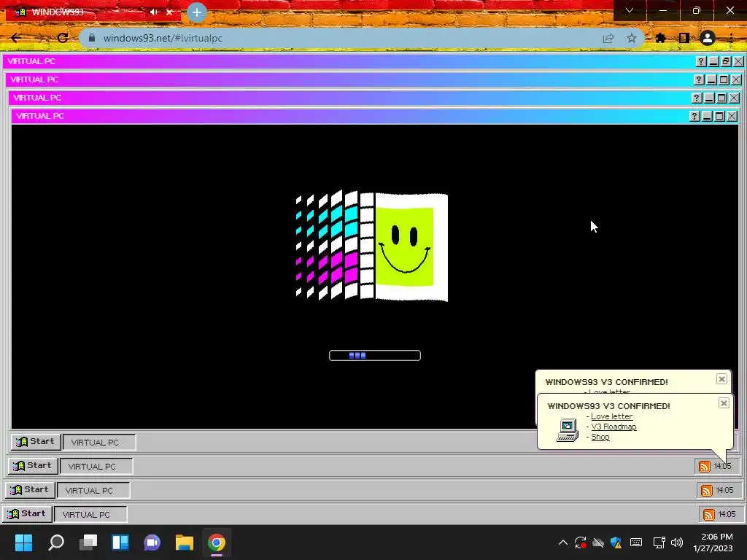
Task: Open the Windows Security tray icon
Action: tap(616, 542)
